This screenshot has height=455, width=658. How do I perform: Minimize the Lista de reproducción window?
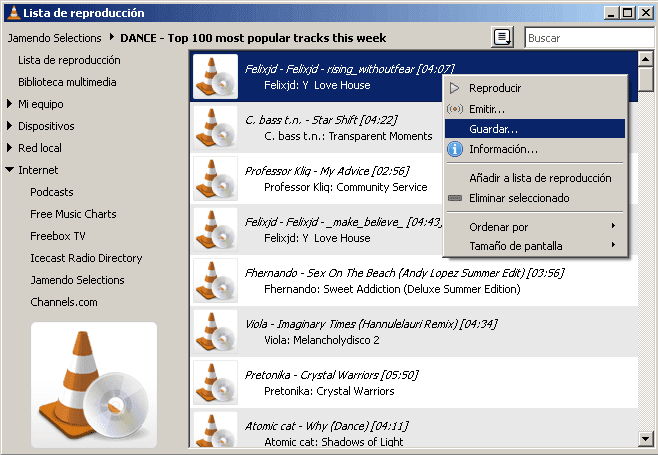[x=611, y=13]
